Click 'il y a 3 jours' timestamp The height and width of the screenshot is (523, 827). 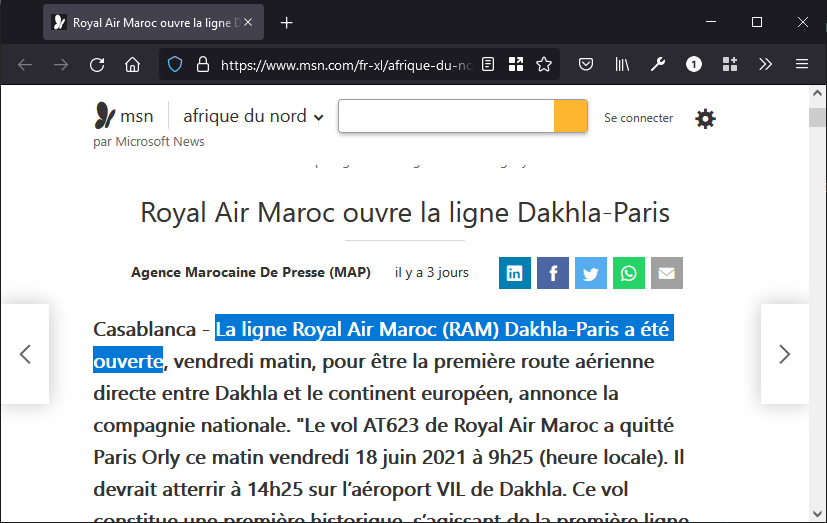(431, 273)
